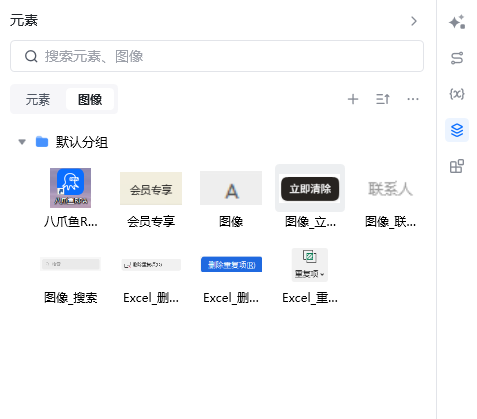This screenshot has width=477, height=419.
Task: Select the 立即清除 image thumbnail
Action: click(x=310, y=188)
